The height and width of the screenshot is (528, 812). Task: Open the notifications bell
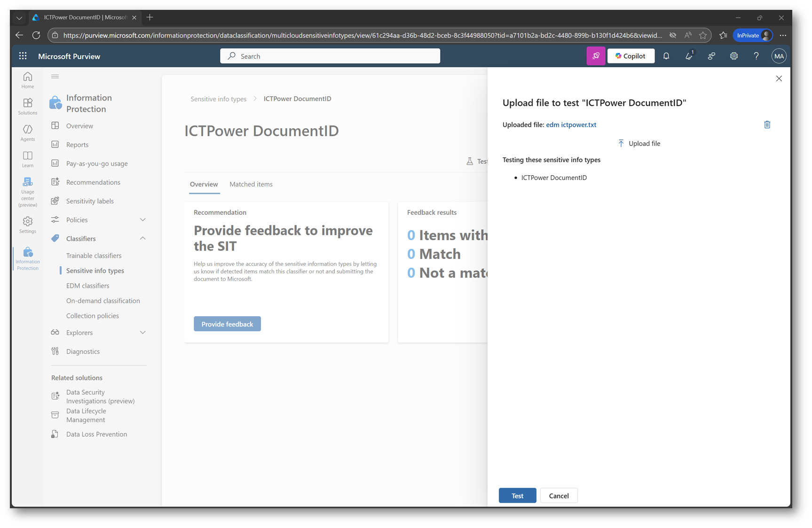[666, 56]
